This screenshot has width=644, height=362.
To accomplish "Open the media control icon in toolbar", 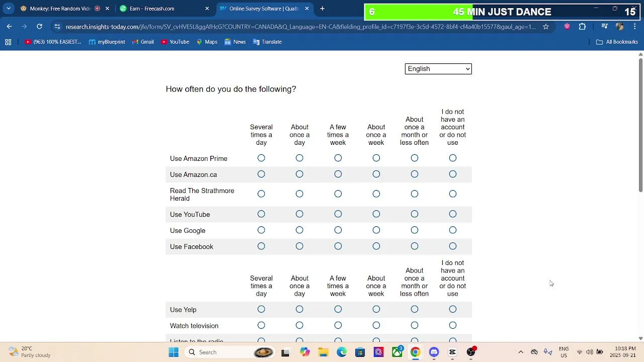I will pos(605,27).
